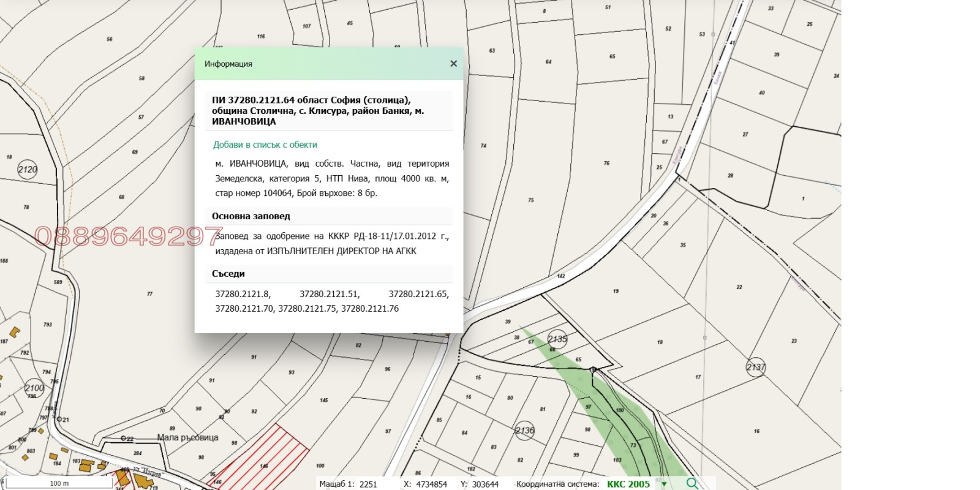This screenshot has width=980, height=490.
Task: Click the circled block marker 2137
Action: (x=756, y=367)
